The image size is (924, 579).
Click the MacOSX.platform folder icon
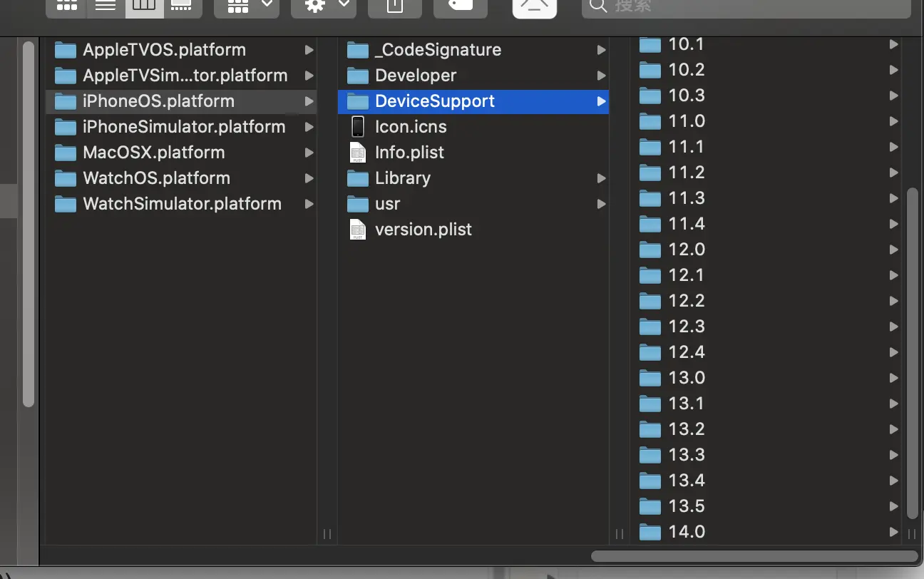(x=66, y=153)
